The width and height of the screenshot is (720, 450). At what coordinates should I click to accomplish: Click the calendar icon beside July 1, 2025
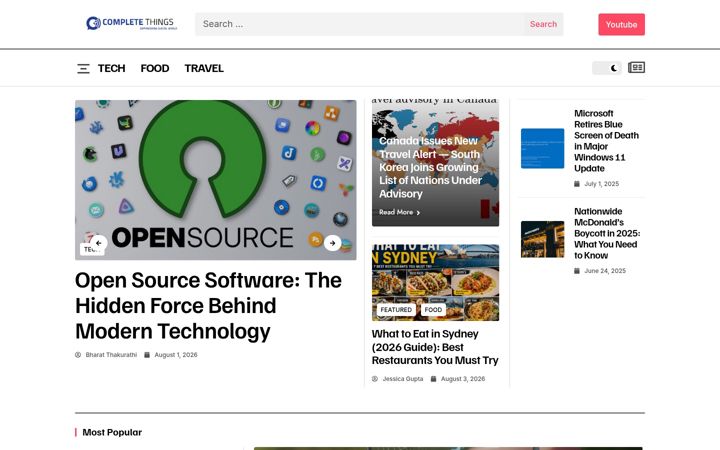[x=577, y=184]
